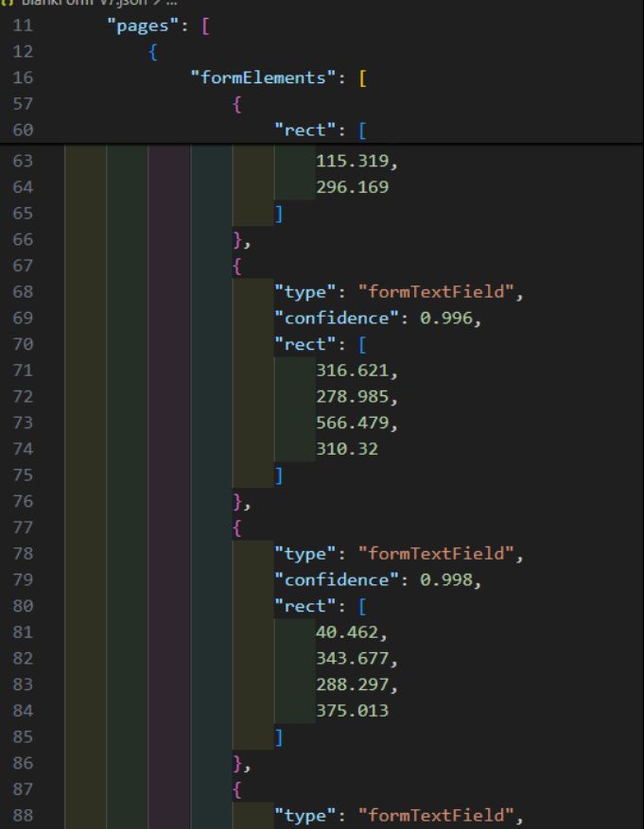Click the opening brace on line 87
The height and width of the screenshot is (829, 644).
click(236, 788)
